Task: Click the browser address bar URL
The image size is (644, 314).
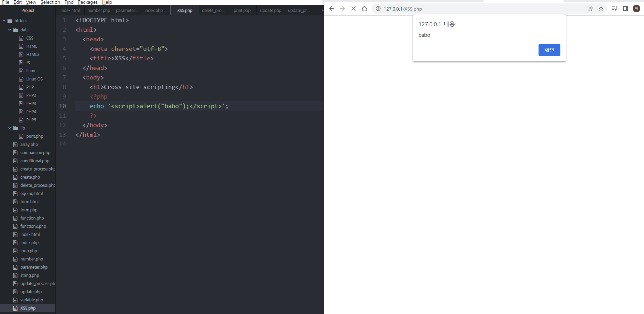Action: coord(403,9)
